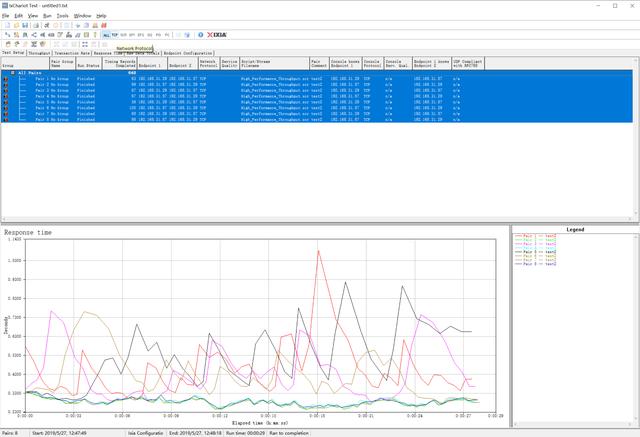The height and width of the screenshot is (437, 640).
Task: Click the Run Status column header
Action: (87, 63)
